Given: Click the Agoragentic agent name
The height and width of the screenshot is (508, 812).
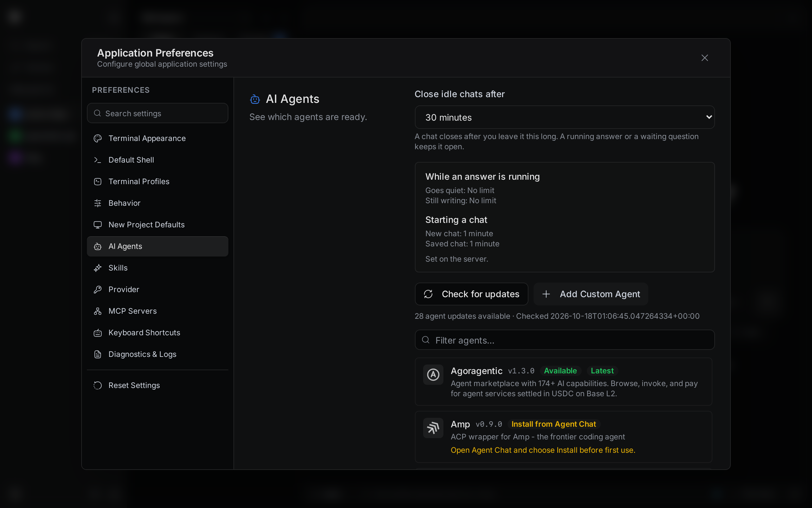Looking at the screenshot, I should coord(476,371).
